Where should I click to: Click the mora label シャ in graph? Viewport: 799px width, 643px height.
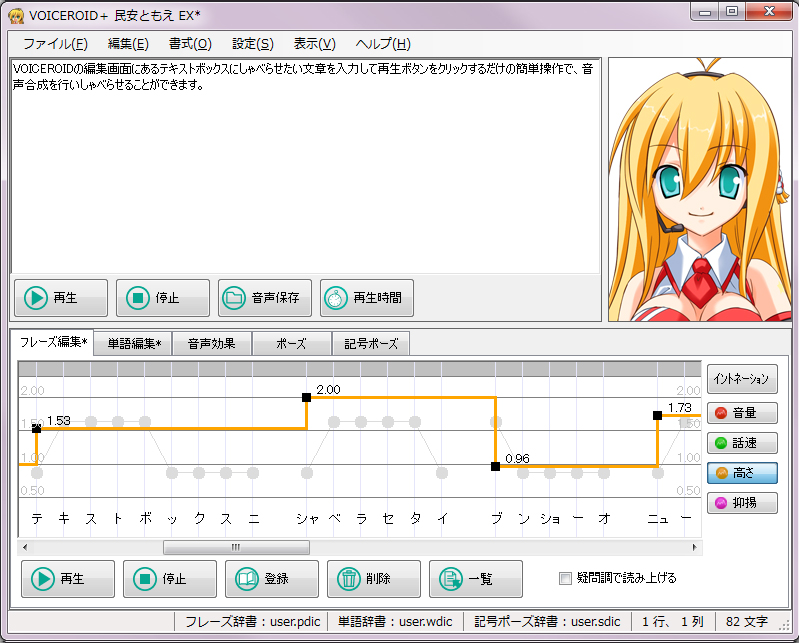pyautogui.click(x=307, y=519)
